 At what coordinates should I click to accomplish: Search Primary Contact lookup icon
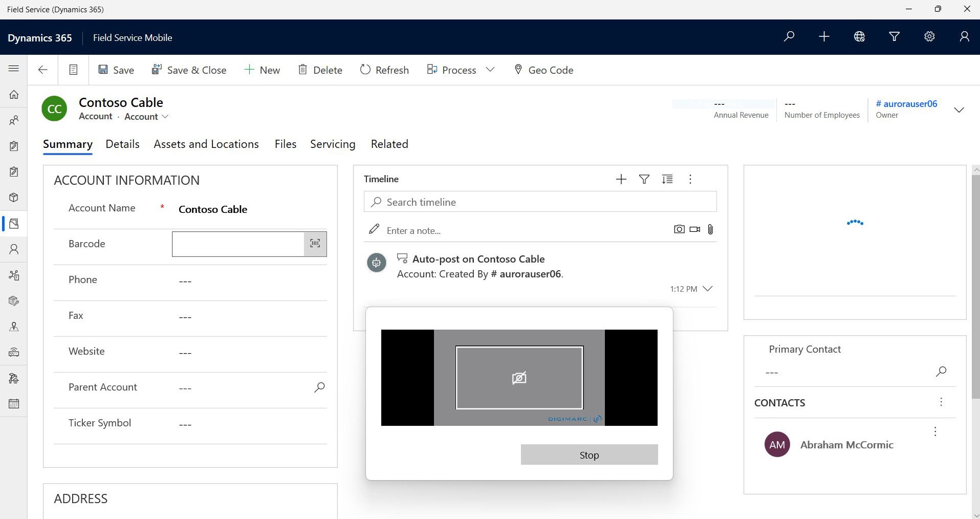941,372
